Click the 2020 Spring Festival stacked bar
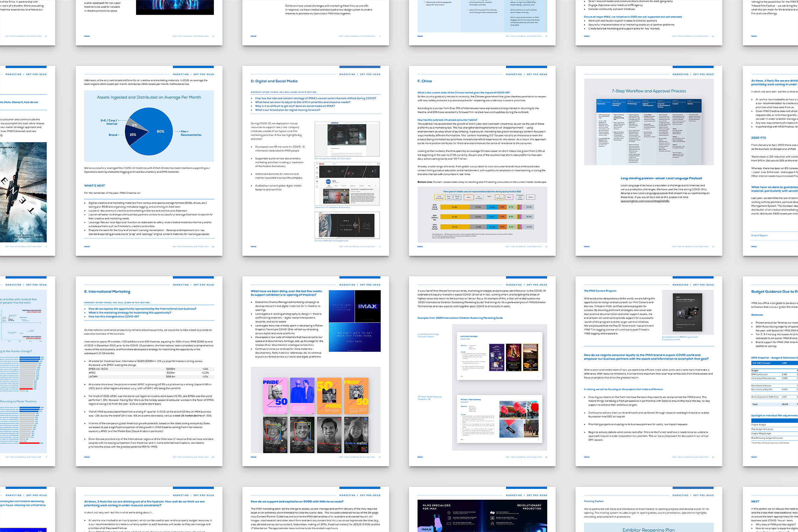Image resolution: width=798 pixels, height=532 pixels. pyautogui.click(x=486, y=207)
